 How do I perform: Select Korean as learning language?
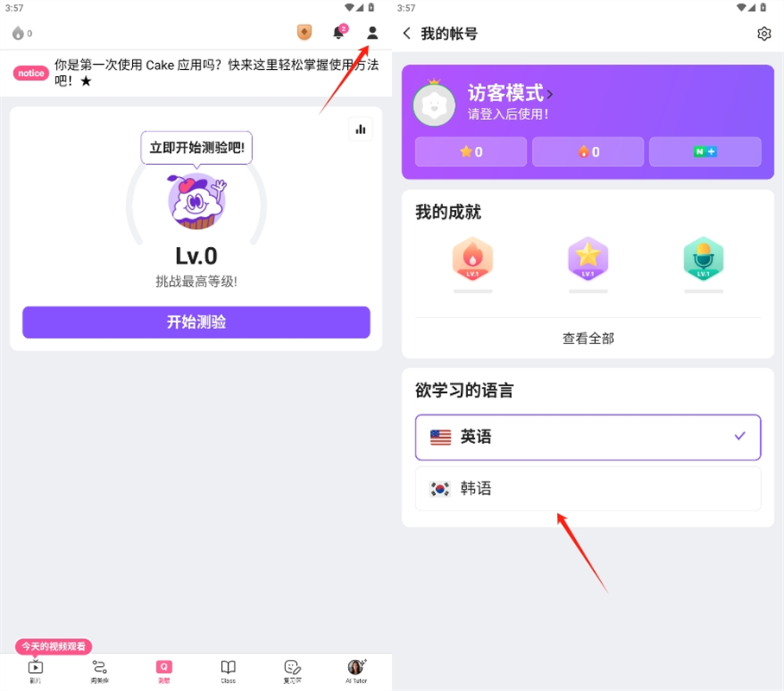(x=587, y=488)
